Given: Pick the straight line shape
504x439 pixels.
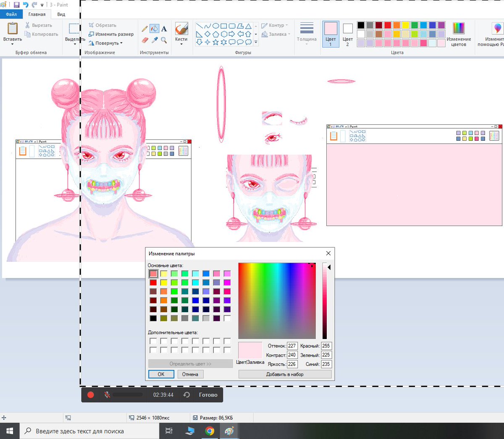Looking at the screenshot, I should [x=199, y=26].
